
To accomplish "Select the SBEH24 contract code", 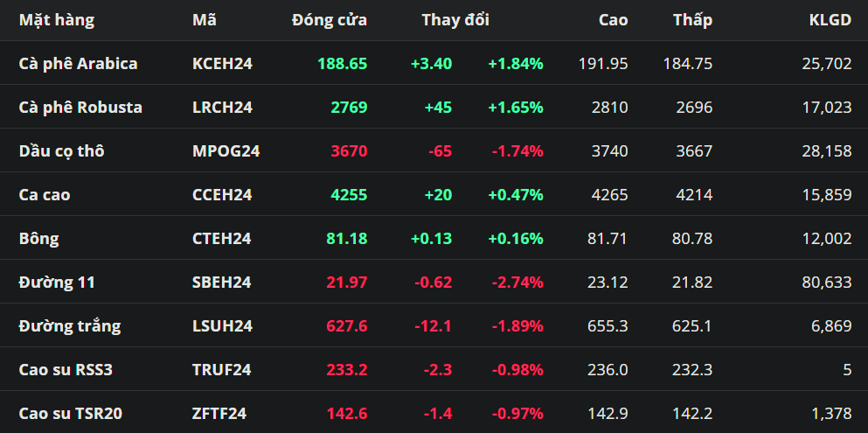I will click(x=222, y=282).
